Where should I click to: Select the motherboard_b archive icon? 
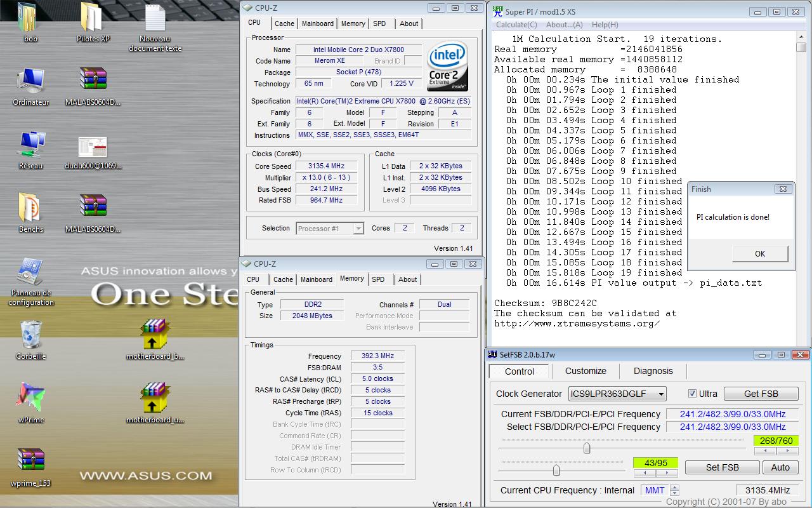pos(155,335)
